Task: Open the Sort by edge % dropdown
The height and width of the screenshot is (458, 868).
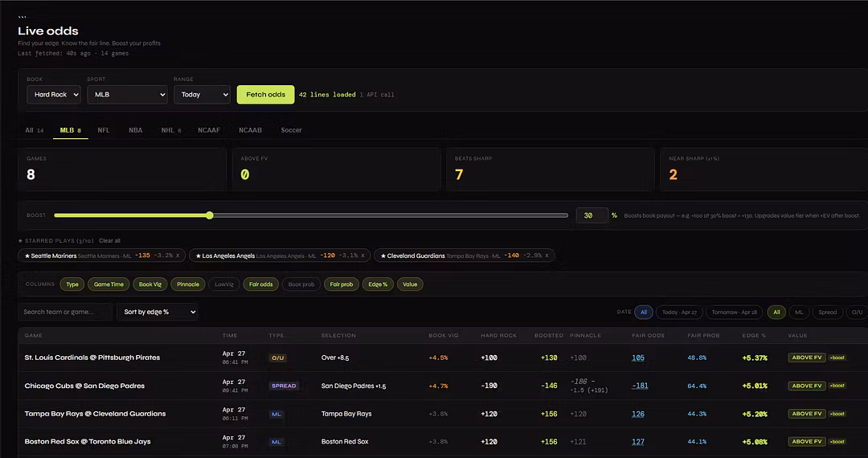Action: pyautogui.click(x=158, y=312)
